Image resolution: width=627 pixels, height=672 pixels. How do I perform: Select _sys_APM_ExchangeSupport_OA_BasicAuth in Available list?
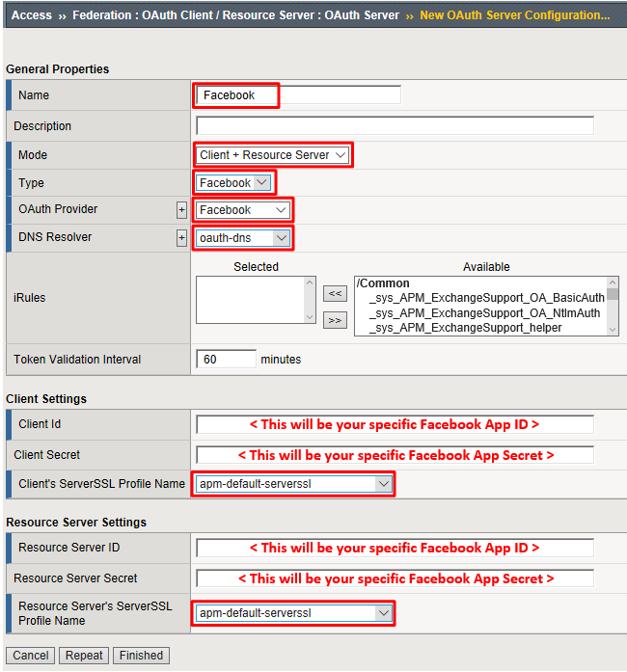[x=486, y=298]
